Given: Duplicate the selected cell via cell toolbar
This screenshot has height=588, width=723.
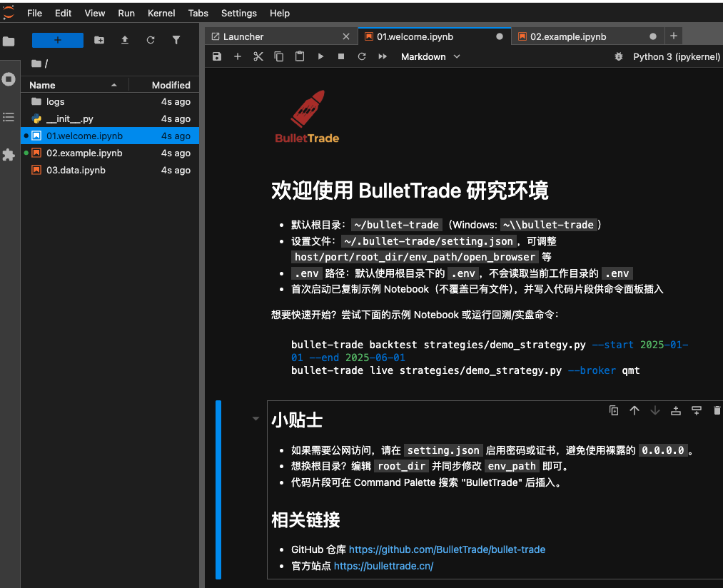Looking at the screenshot, I should tap(614, 410).
